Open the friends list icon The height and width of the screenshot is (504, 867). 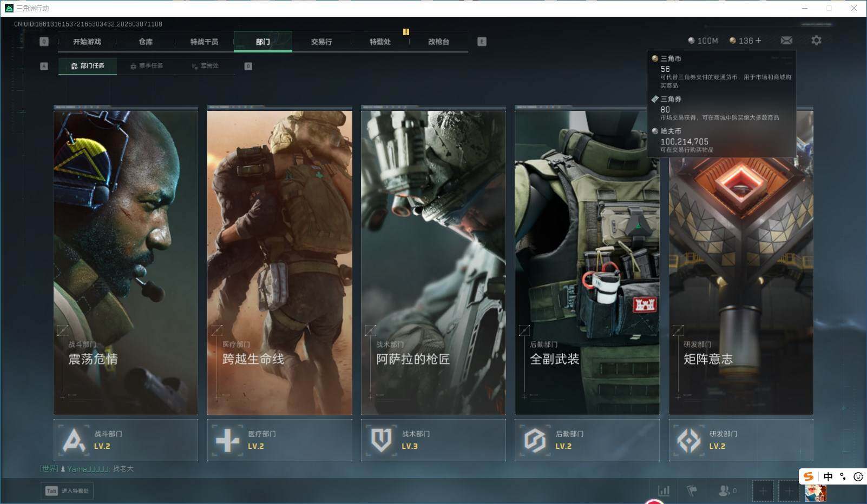click(x=724, y=490)
